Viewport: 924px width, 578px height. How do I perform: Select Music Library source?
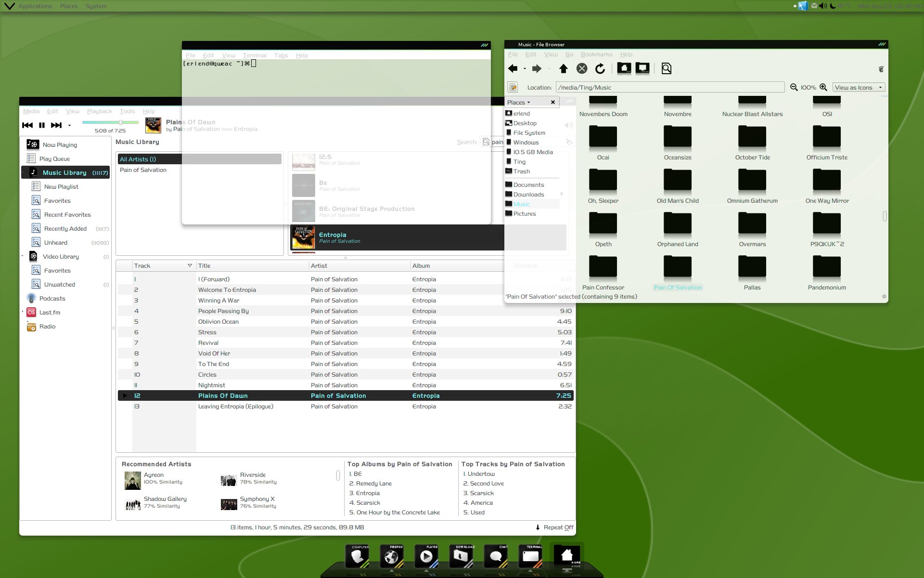tap(65, 172)
